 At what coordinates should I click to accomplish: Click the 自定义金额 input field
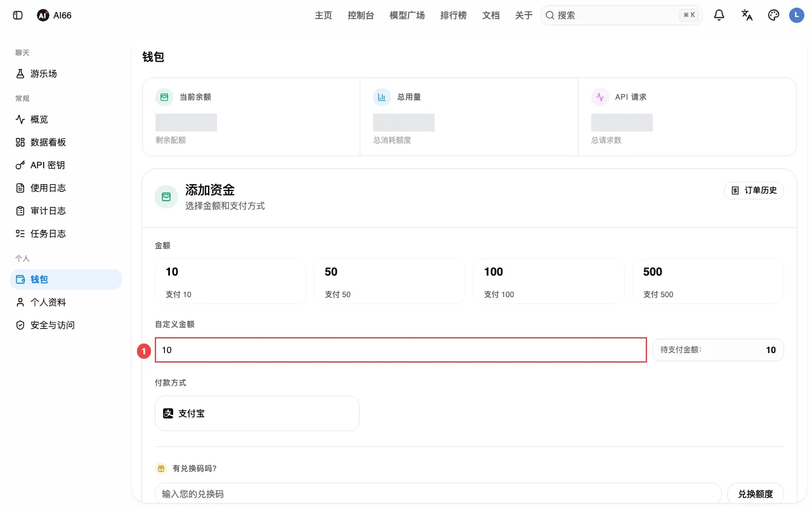pyautogui.click(x=401, y=350)
